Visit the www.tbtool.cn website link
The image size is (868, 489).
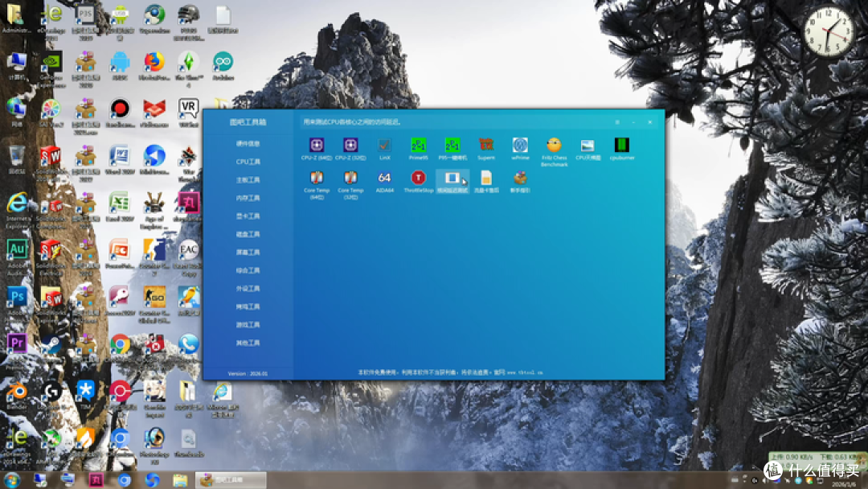[x=524, y=372]
